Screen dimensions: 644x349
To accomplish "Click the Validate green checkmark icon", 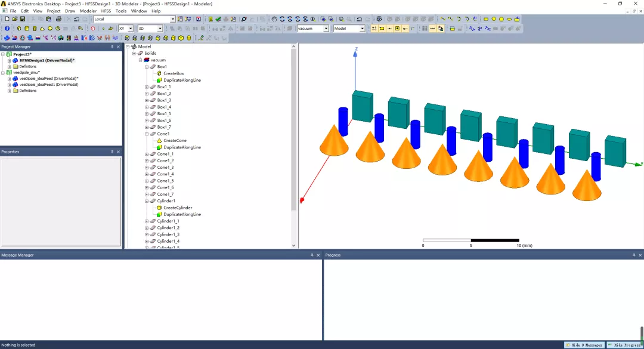I will pos(218,19).
